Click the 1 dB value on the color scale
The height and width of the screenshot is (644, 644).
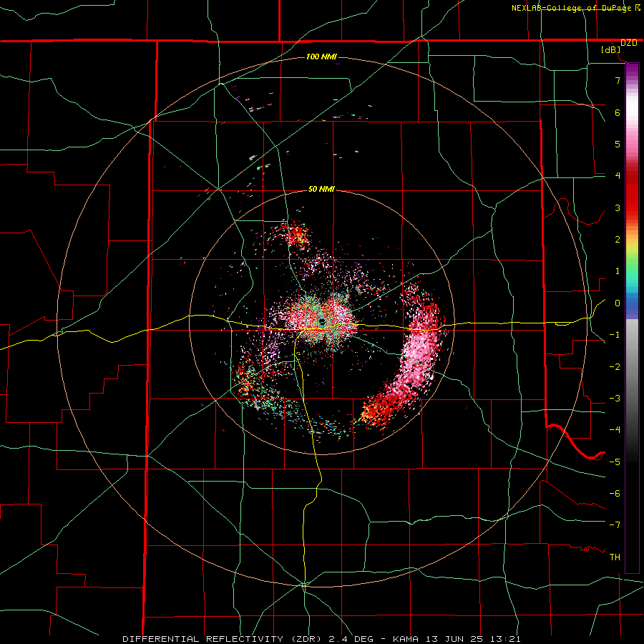point(618,271)
